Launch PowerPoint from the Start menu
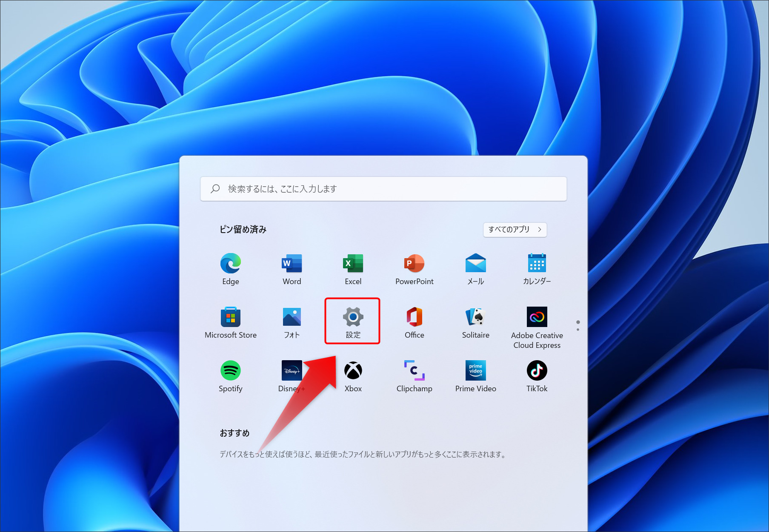The image size is (769, 532). click(x=414, y=269)
